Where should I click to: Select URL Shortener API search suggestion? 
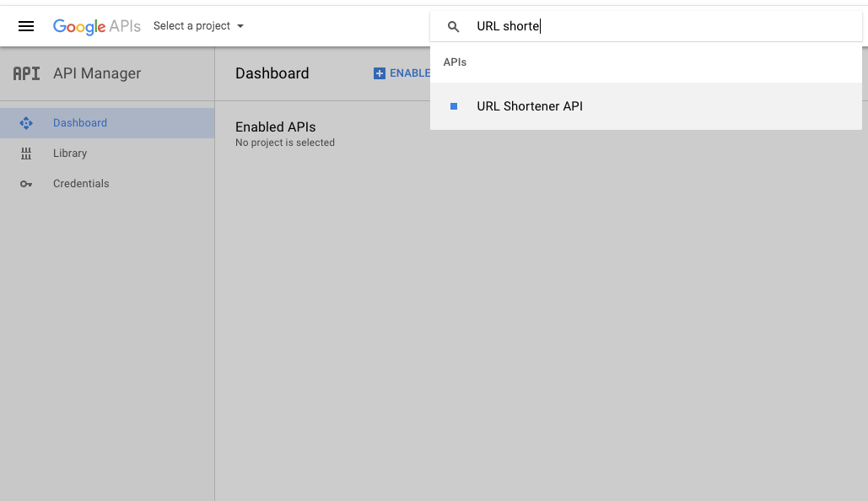pos(646,106)
